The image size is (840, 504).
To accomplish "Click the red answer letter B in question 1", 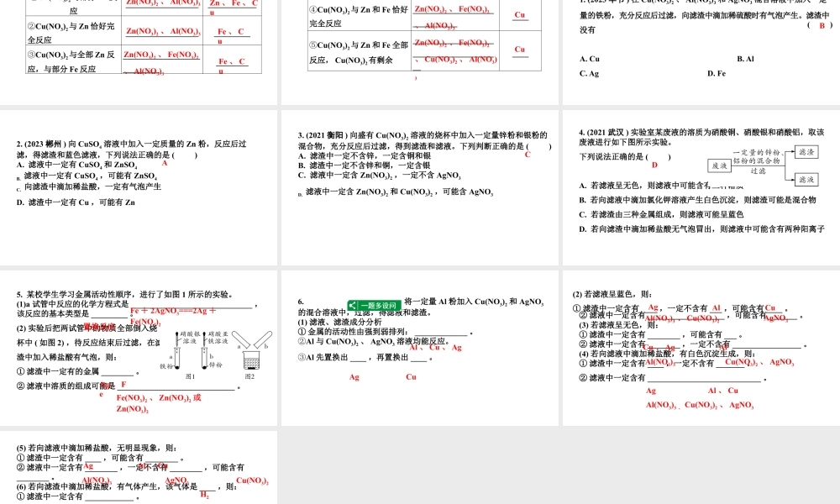I will coord(822,26).
